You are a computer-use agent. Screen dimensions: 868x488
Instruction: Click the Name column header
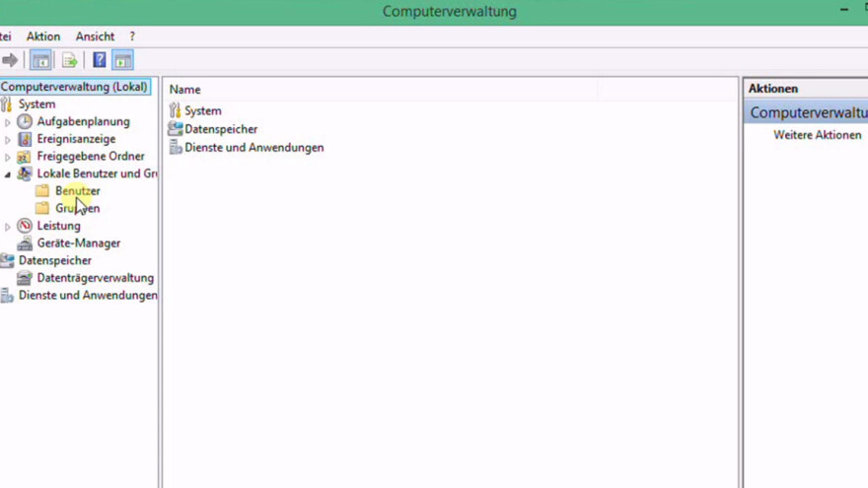click(184, 90)
